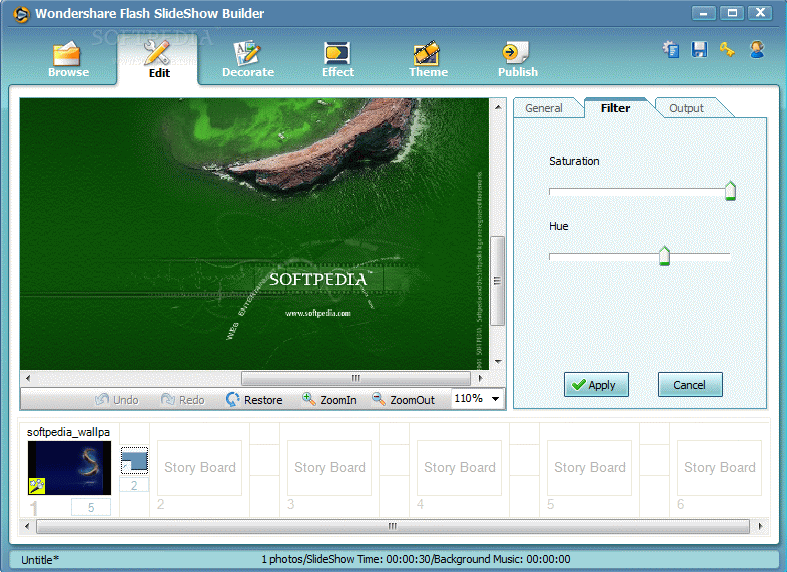This screenshot has height=572, width=787.
Task: Select empty Story Board slot 5
Action: pos(589,468)
